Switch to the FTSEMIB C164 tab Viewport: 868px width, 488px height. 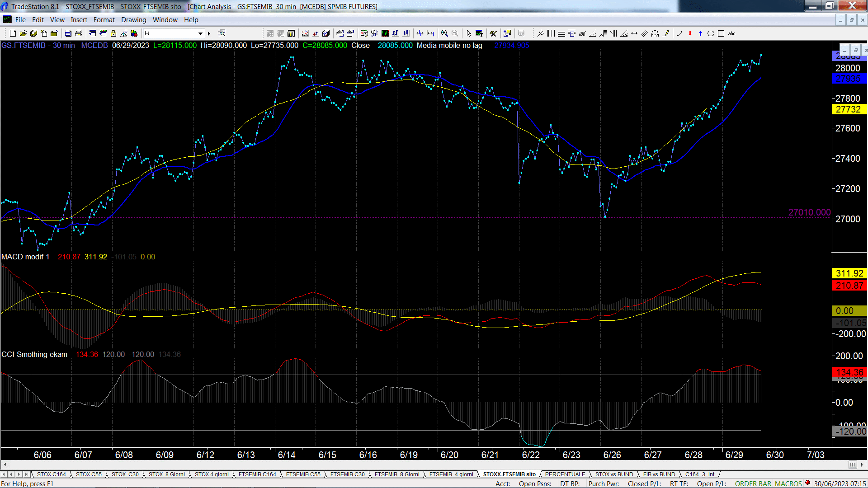point(257,474)
